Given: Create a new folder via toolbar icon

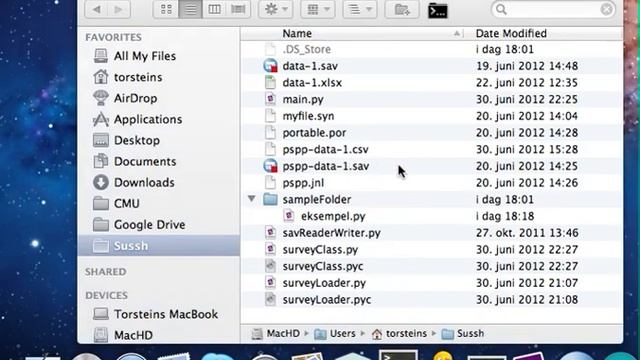Looking at the screenshot, I should [x=402, y=9].
